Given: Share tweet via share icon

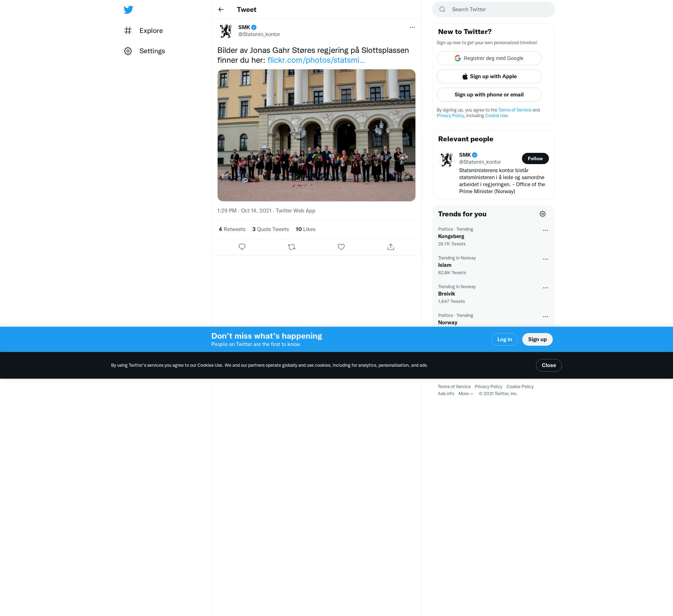Looking at the screenshot, I should (391, 247).
